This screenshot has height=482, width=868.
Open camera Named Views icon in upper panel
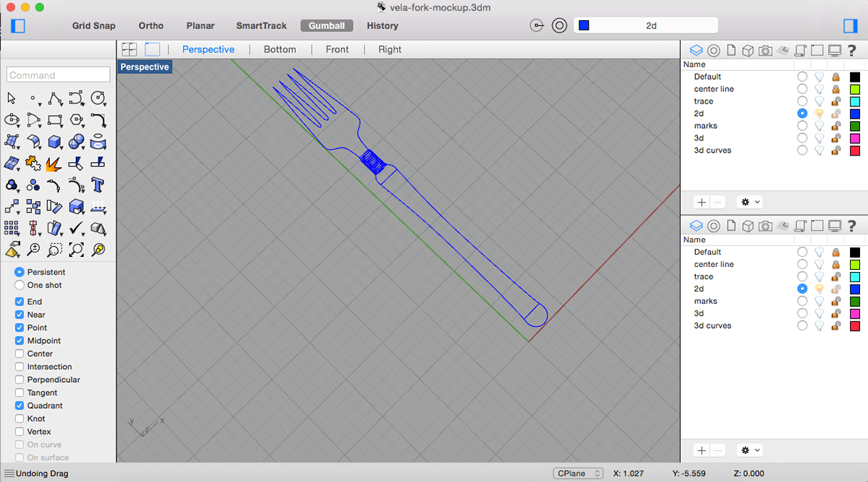click(x=765, y=50)
